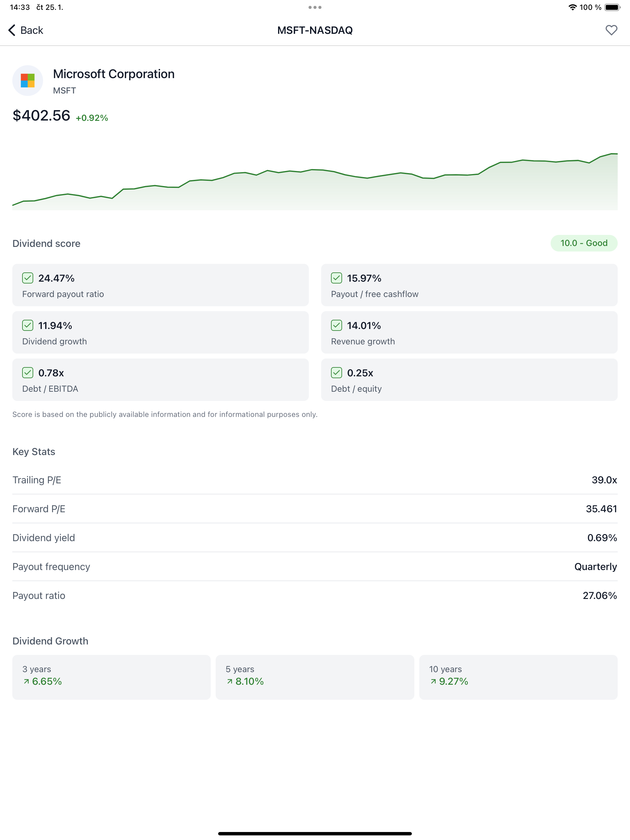Viewport: 630px width, 840px height.
Task: Tap the čt 25. 1. status bar date
Action: tap(50, 7)
